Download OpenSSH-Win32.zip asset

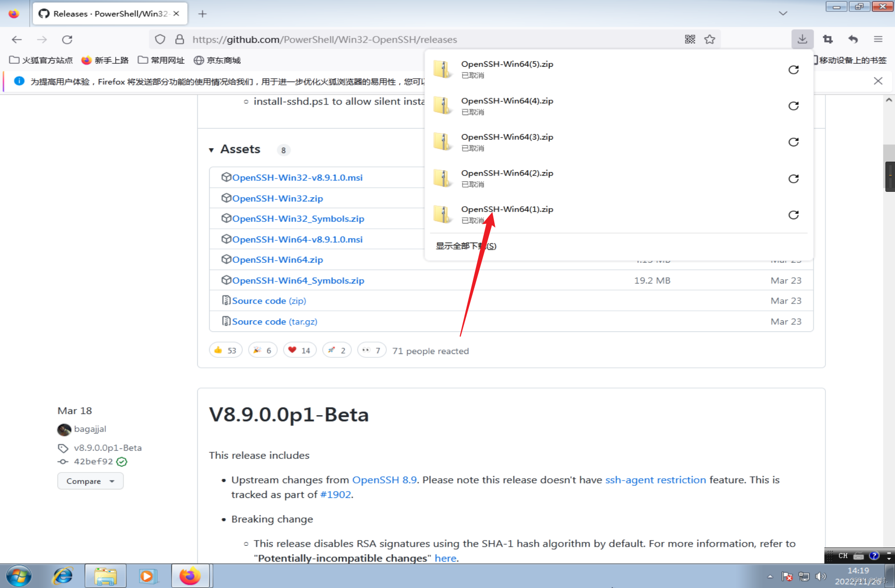coord(277,198)
